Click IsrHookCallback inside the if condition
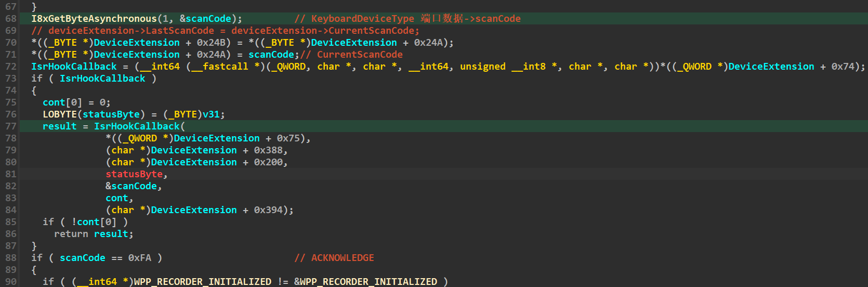Viewport: 868px width, 287px height. pyautogui.click(x=102, y=79)
